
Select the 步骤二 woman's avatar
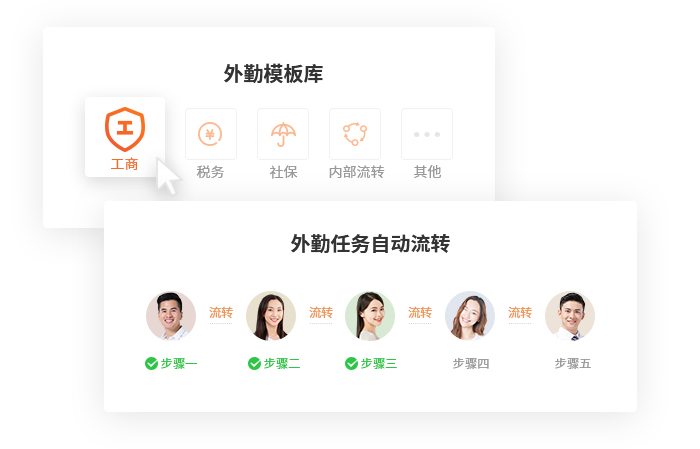[271, 316]
